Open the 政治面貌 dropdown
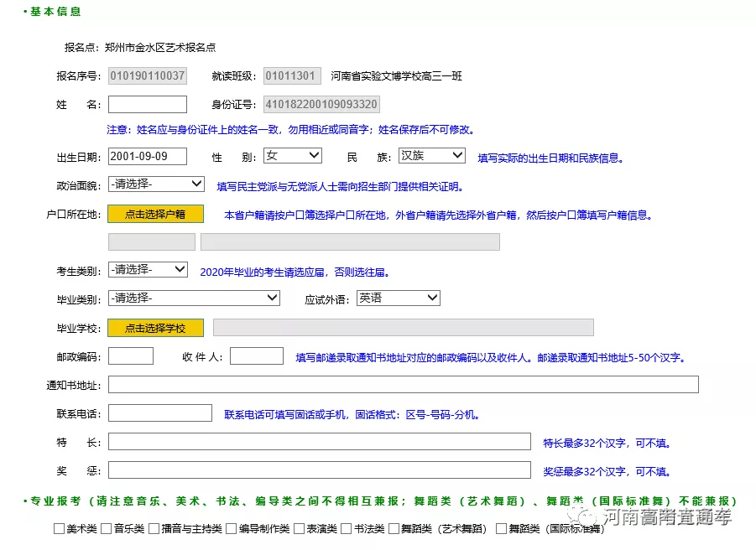Viewport: 756px width, 550px height. (x=156, y=184)
